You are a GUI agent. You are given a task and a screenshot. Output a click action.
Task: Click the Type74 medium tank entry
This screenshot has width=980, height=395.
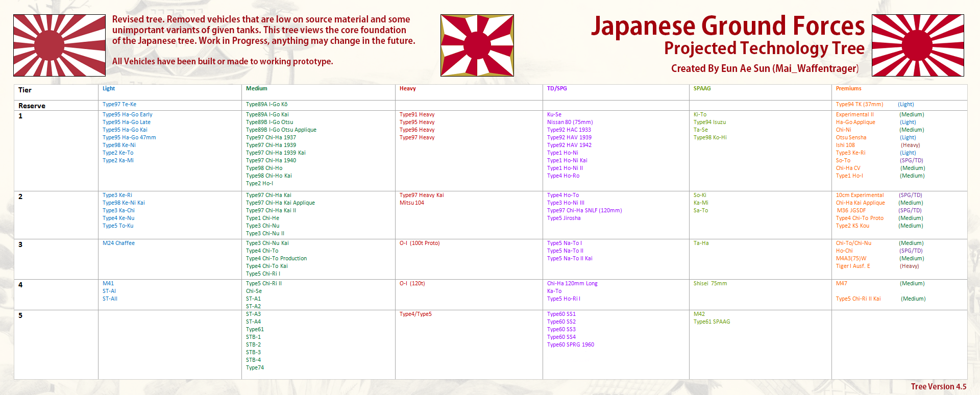pyautogui.click(x=255, y=368)
